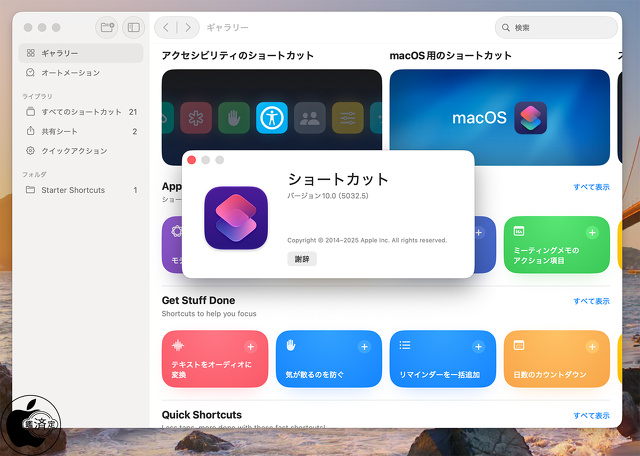Open the リマインダーを一括追加 shortcut card
Image resolution: width=640 pixels, height=456 pixels.
(x=443, y=359)
